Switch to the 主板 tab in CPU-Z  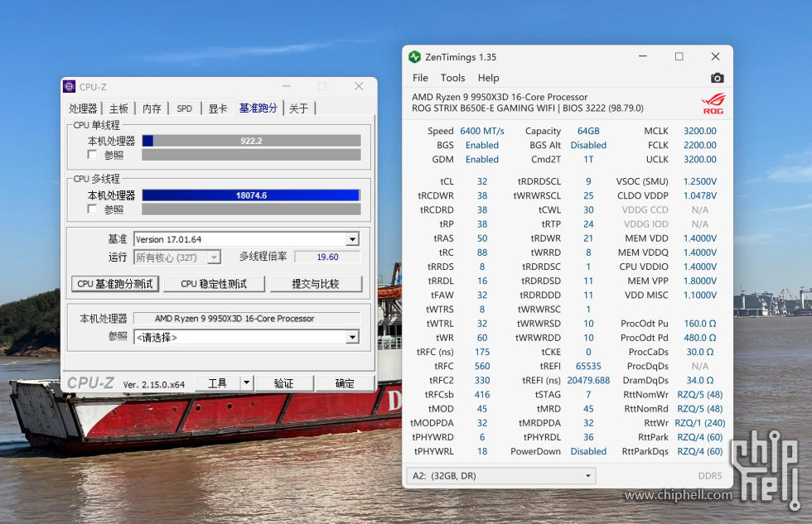118,108
